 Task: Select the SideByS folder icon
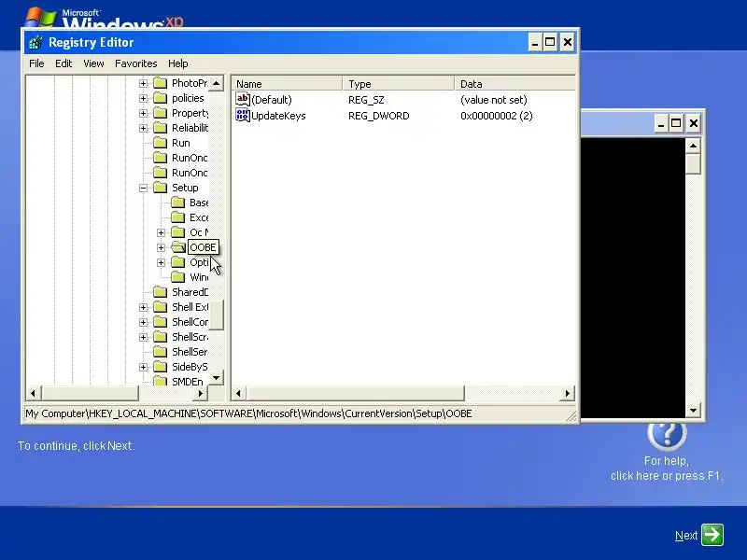(161, 367)
